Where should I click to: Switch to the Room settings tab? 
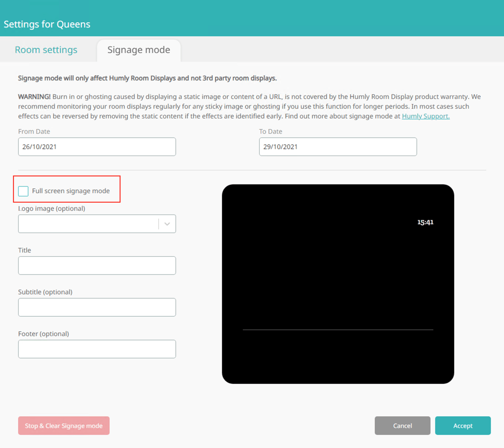46,50
